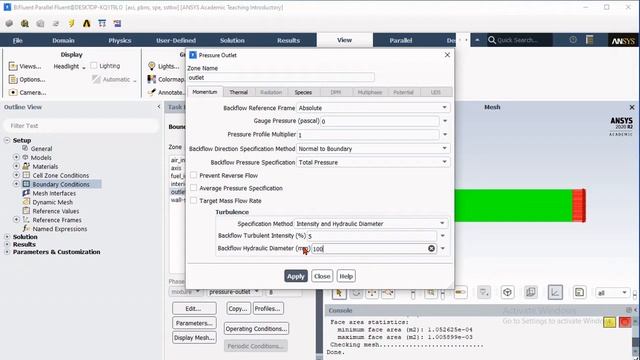Viewport: 640px width, 360px height.
Task: Click the purple square icon in quick toolbar
Action: click(118, 24)
